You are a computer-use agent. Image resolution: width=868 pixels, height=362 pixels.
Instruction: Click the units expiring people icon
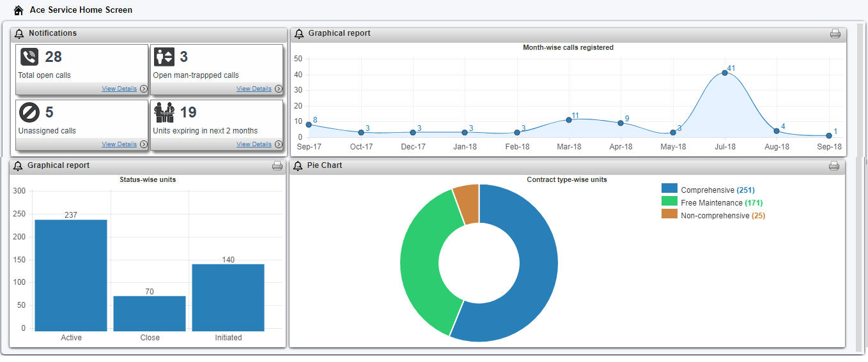164,112
